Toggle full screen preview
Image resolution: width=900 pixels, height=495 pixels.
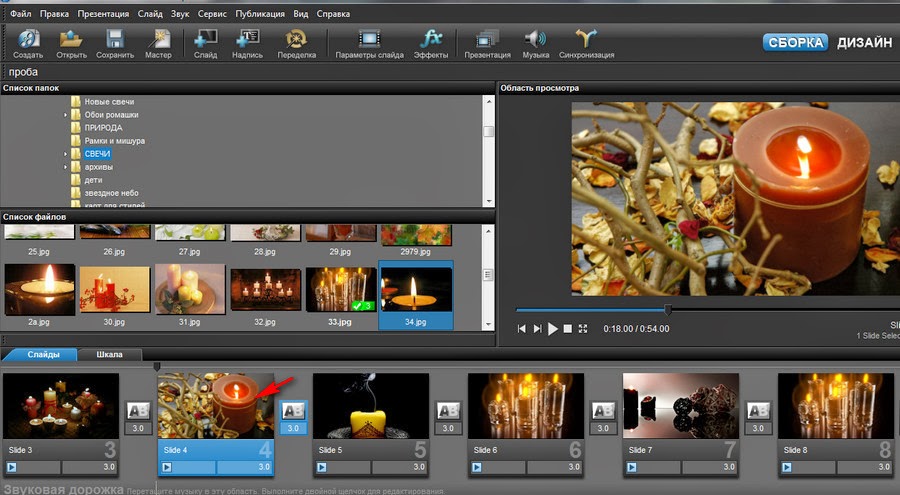583,328
